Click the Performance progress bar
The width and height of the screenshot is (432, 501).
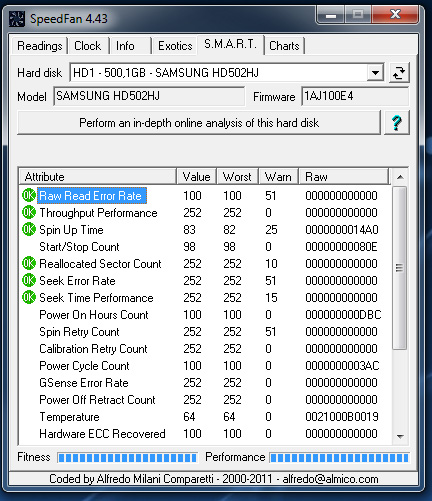[339, 457]
